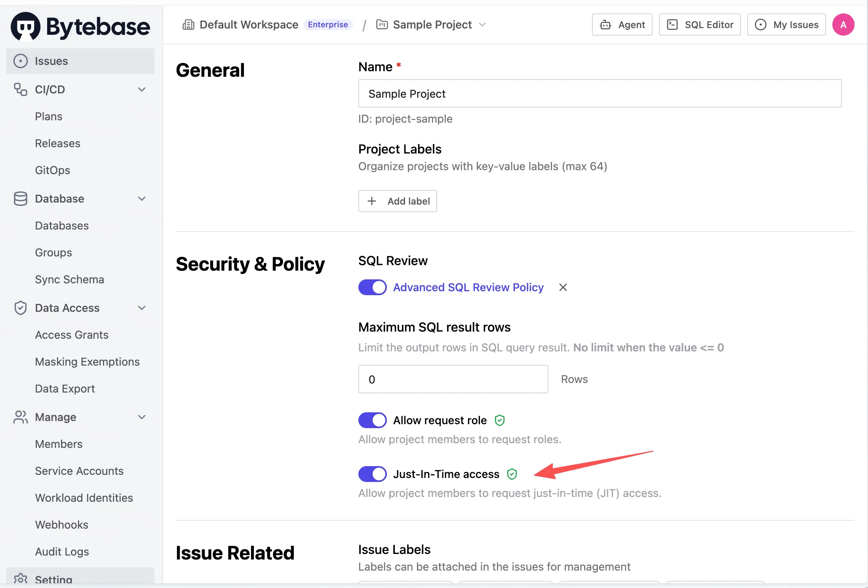The width and height of the screenshot is (868, 588).
Task: Click the Add label button
Action: (398, 201)
